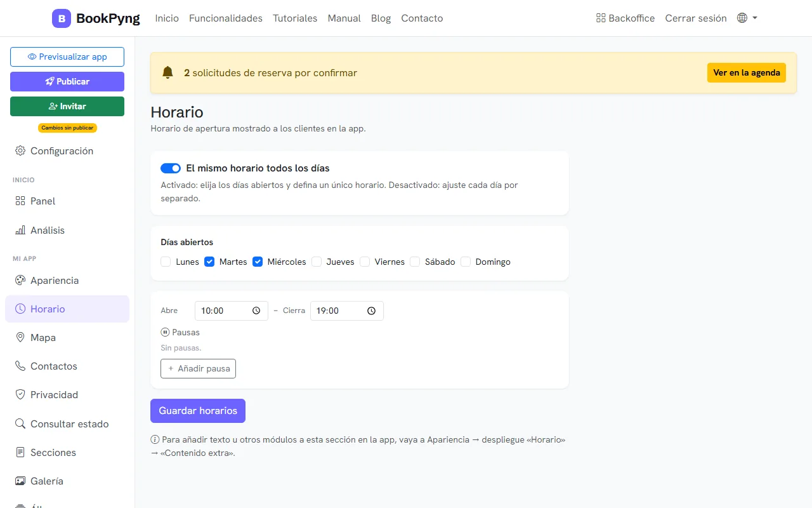Uncheck the Martes checkbox
The height and width of the screenshot is (508, 812).
209,262
